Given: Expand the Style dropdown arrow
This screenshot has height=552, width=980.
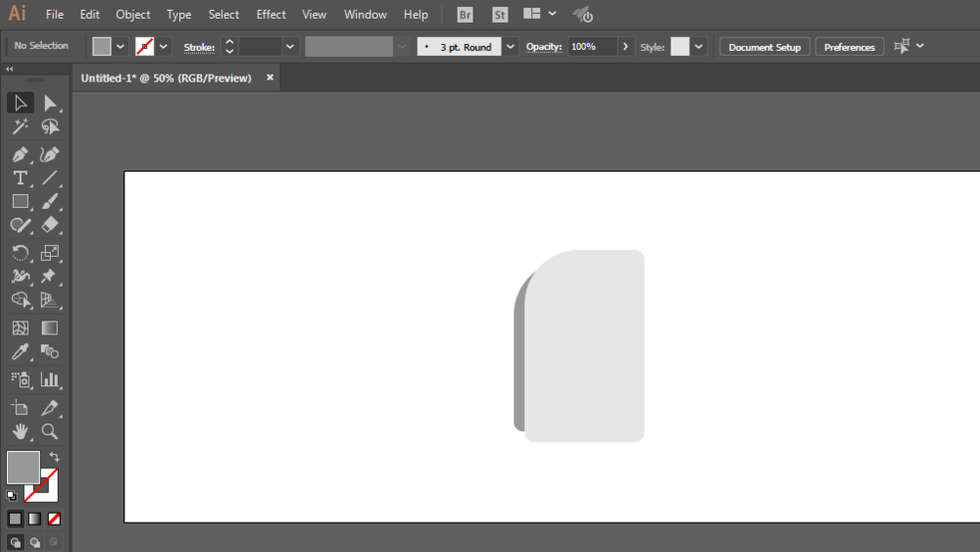Looking at the screenshot, I should click(x=699, y=47).
